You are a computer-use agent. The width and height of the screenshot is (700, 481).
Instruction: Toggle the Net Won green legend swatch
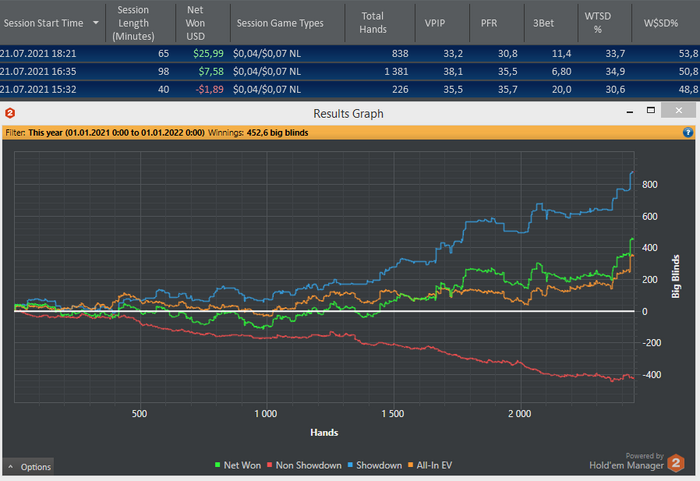(x=217, y=465)
